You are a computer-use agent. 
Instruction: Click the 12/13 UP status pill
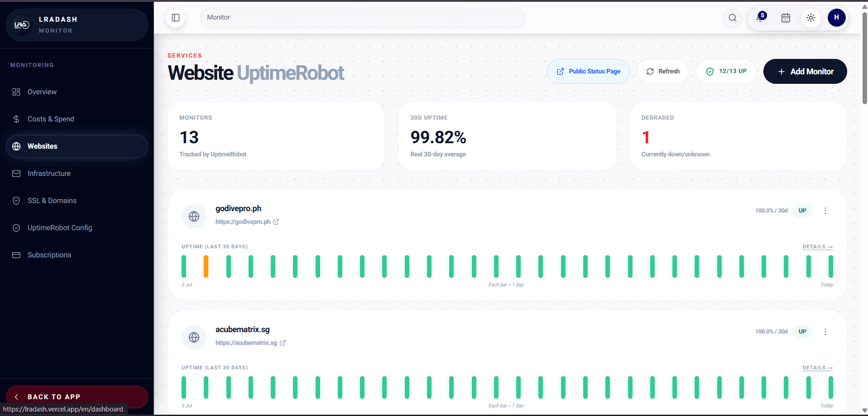coord(726,72)
